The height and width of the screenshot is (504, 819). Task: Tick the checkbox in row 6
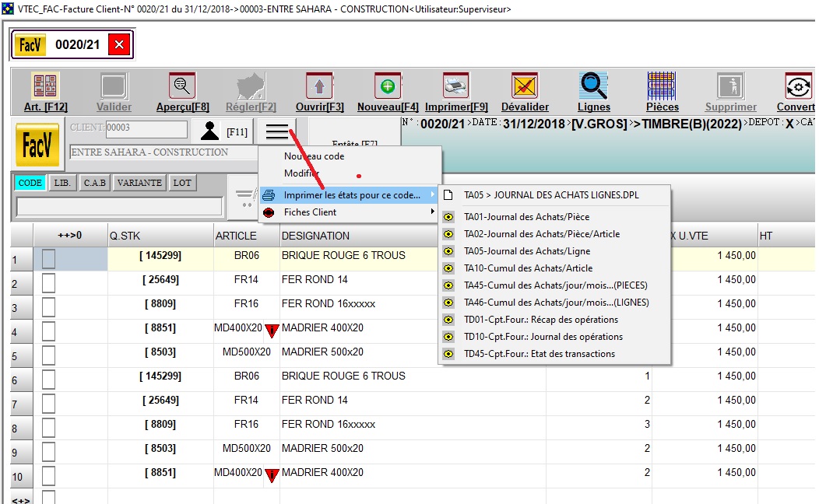pos(48,380)
